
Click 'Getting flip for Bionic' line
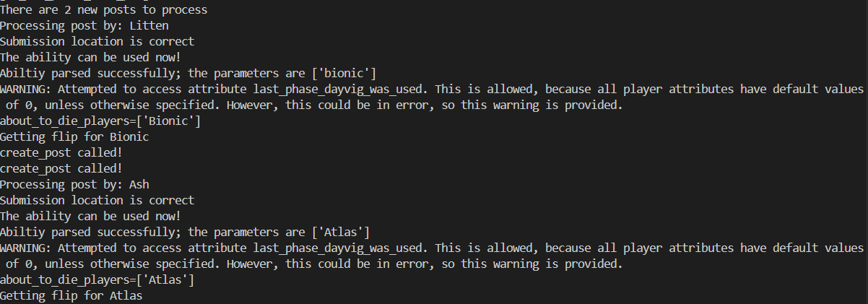(x=74, y=137)
